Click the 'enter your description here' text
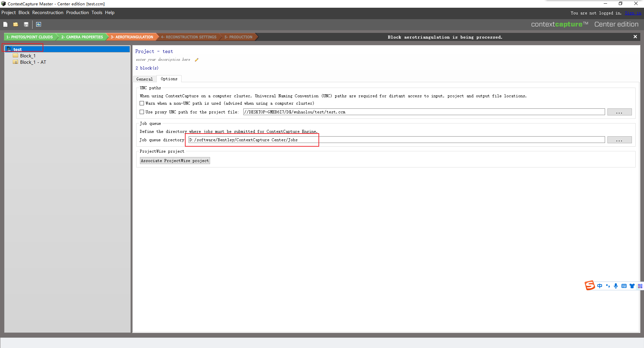 click(163, 60)
